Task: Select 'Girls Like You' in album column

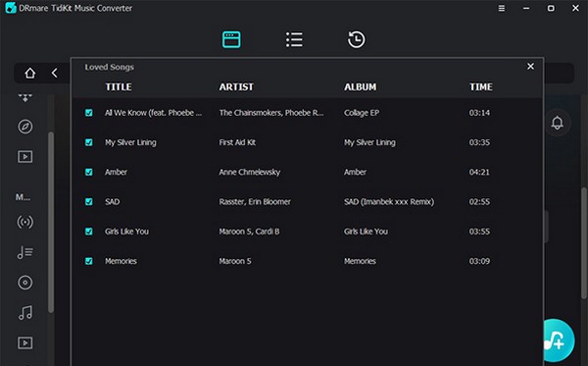Action: coord(366,232)
